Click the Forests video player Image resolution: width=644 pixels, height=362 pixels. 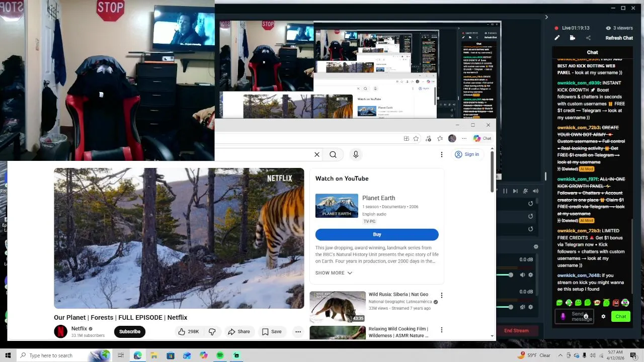[179, 238]
